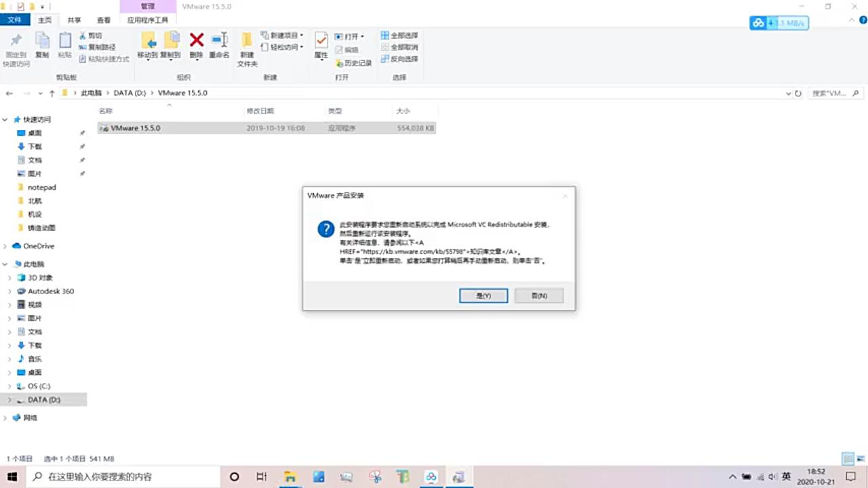Collapse the Quick access (快速访问) section
Image resolution: width=868 pixels, height=488 pixels.
pyautogui.click(x=5, y=119)
